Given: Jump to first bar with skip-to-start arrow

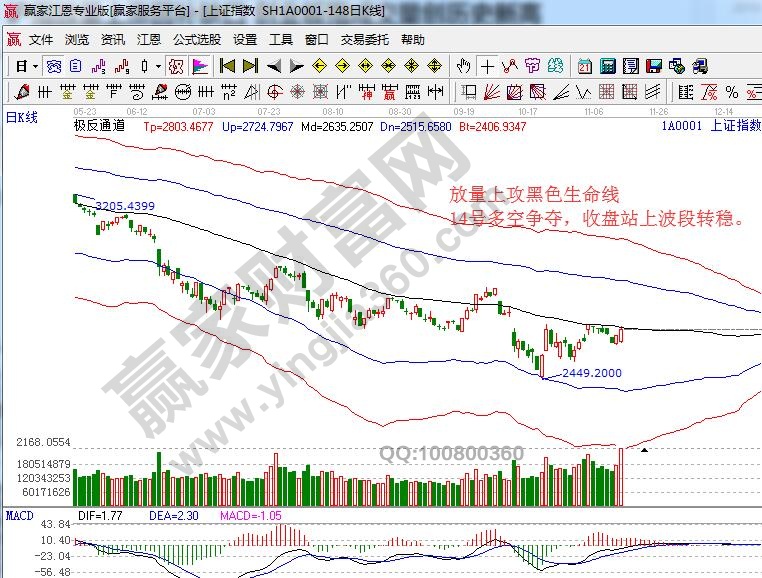Looking at the screenshot, I should click(227, 67).
